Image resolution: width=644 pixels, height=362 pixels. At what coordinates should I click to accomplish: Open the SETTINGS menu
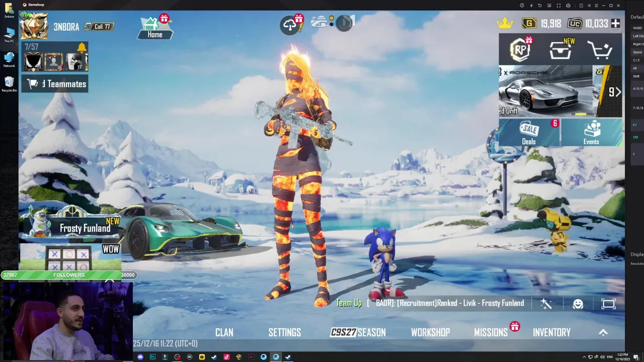click(285, 332)
